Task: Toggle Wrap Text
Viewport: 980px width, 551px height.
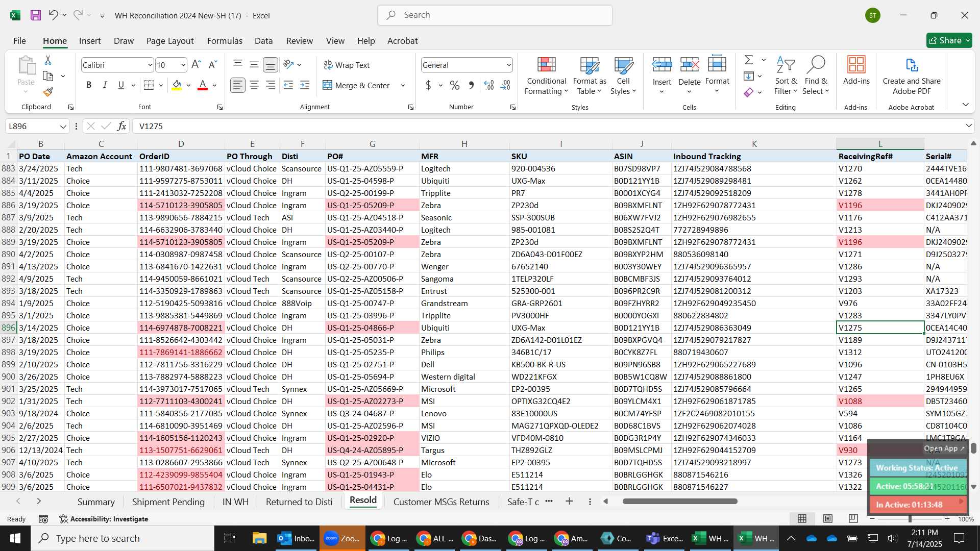Action: click(x=347, y=65)
